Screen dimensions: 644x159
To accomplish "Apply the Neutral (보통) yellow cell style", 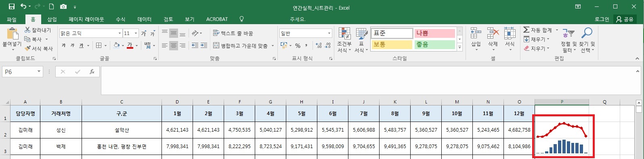I will (392, 45).
